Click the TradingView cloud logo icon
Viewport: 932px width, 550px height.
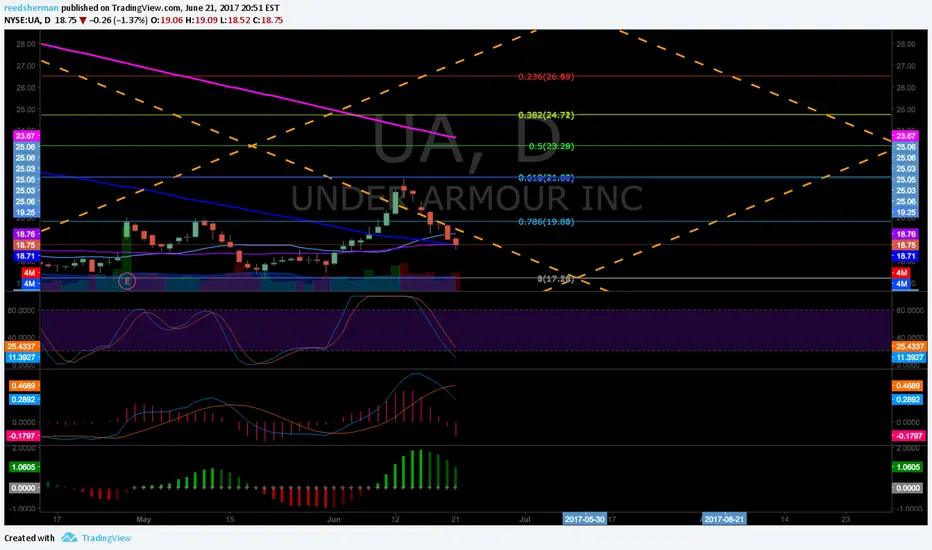click(69, 538)
